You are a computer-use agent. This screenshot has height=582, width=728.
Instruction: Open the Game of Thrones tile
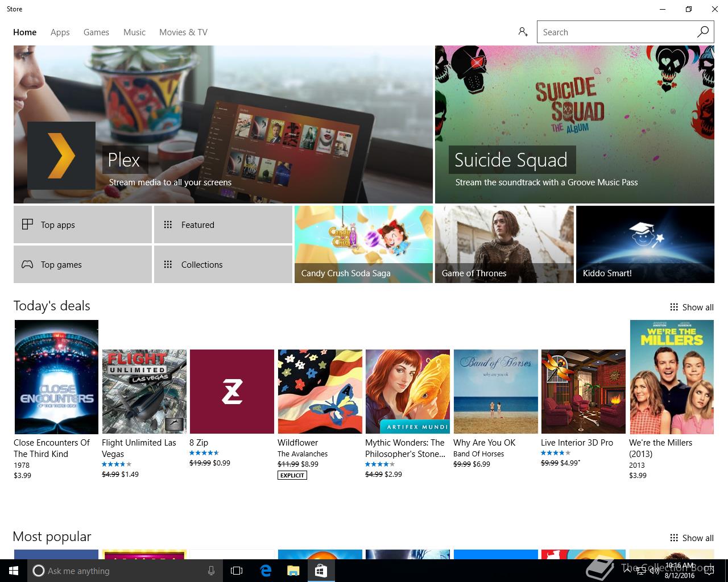[504, 244]
